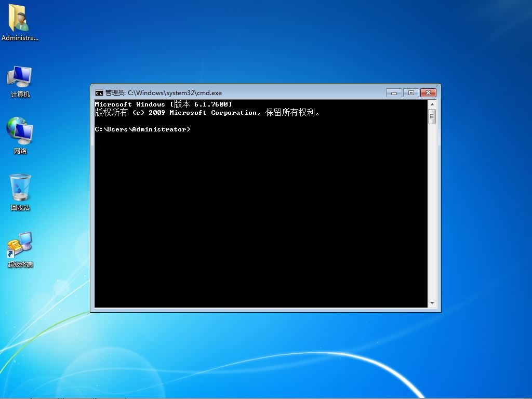Minimize the cmd.exe window
Screen dimensions: 532x399
[394, 93]
